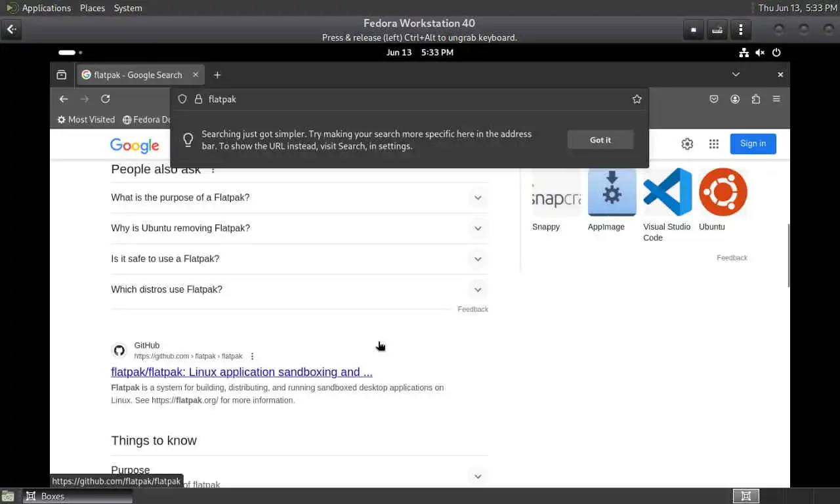The width and height of the screenshot is (840, 504).
Task: Close the Firefox window
Action: click(x=780, y=75)
